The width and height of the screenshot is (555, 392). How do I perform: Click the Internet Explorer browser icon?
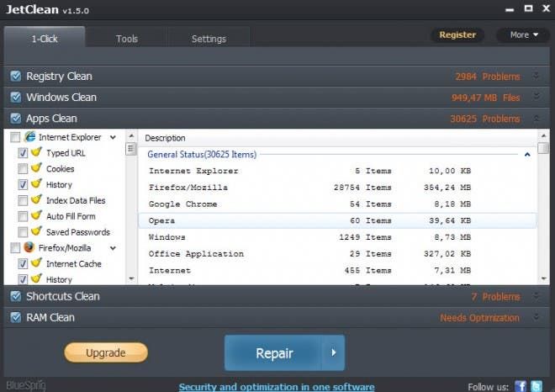click(x=30, y=136)
